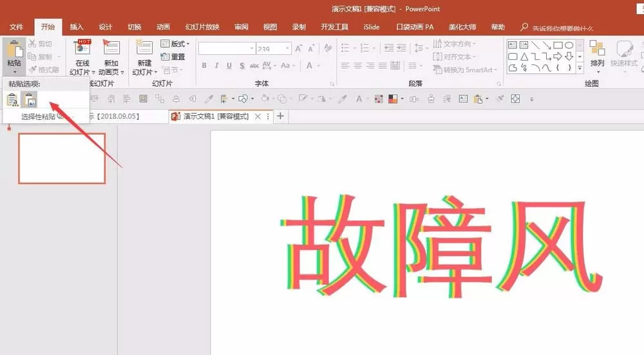The width and height of the screenshot is (644, 355).
Task: Open the paragraph dialog launcher
Action: point(499,84)
